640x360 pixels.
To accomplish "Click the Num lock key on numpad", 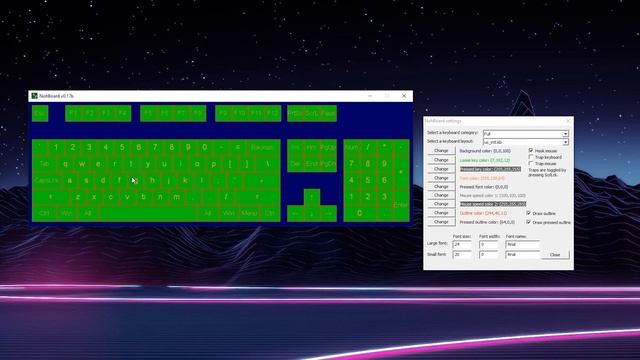I will [351, 147].
